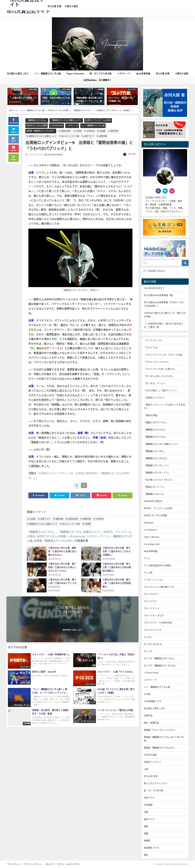This screenshot has height=868, width=195.
Task: Click Pocket share button below article
Action: pos(101,495)
